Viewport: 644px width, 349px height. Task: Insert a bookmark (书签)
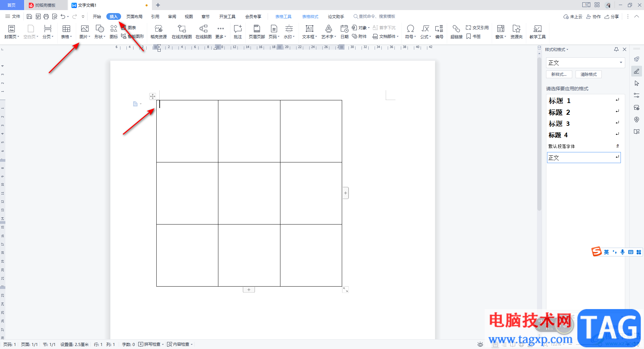point(474,37)
